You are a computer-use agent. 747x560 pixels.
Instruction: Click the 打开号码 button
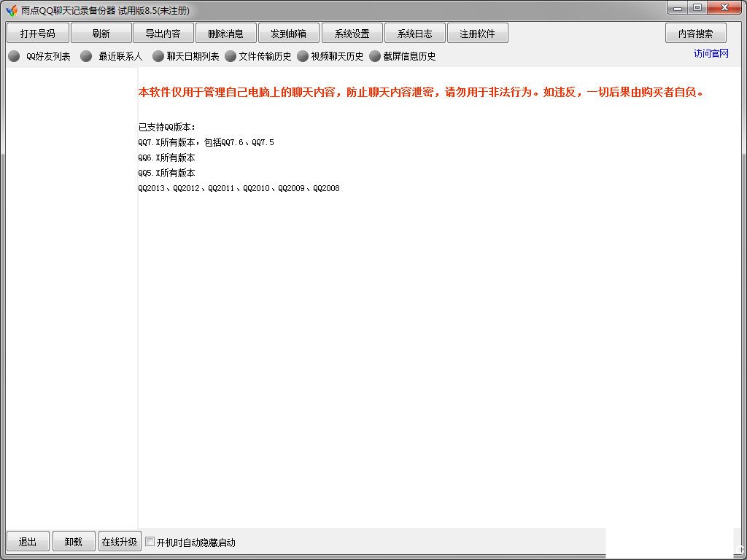[x=38, y=34]
